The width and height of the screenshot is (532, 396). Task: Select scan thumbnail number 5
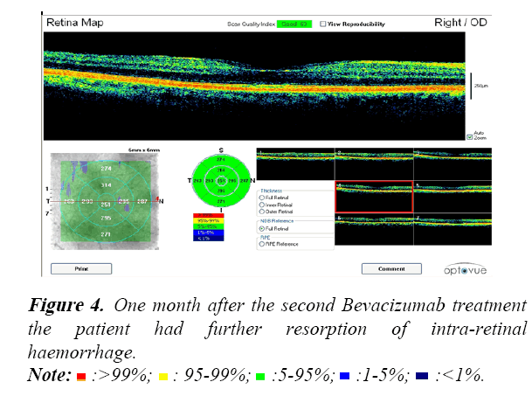pos(453,198)
